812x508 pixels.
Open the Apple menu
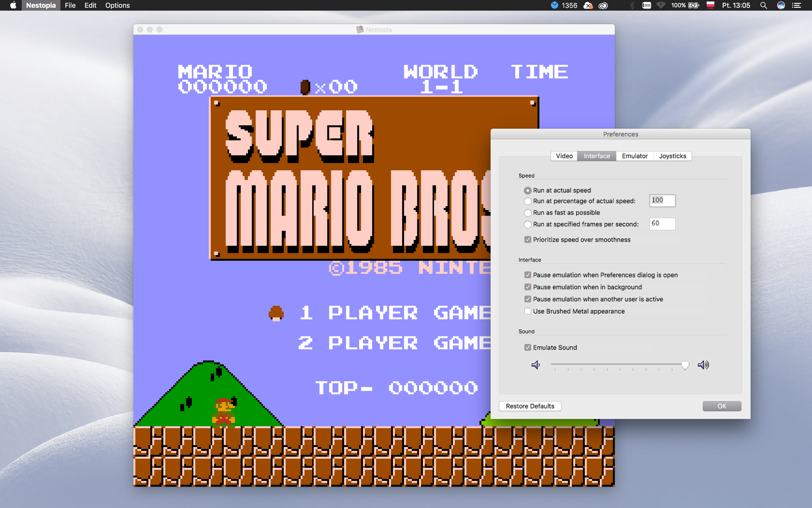[x=13, y=5]
